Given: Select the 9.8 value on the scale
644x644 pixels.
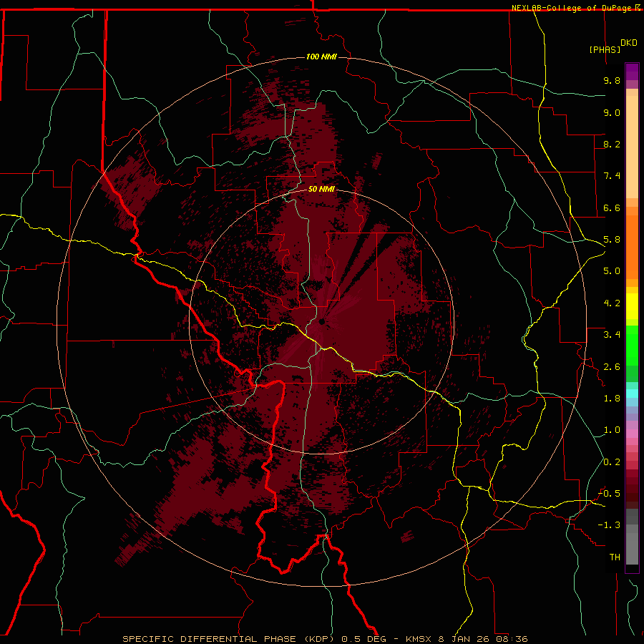Looking at the screenshot, I should click(612, 80).
